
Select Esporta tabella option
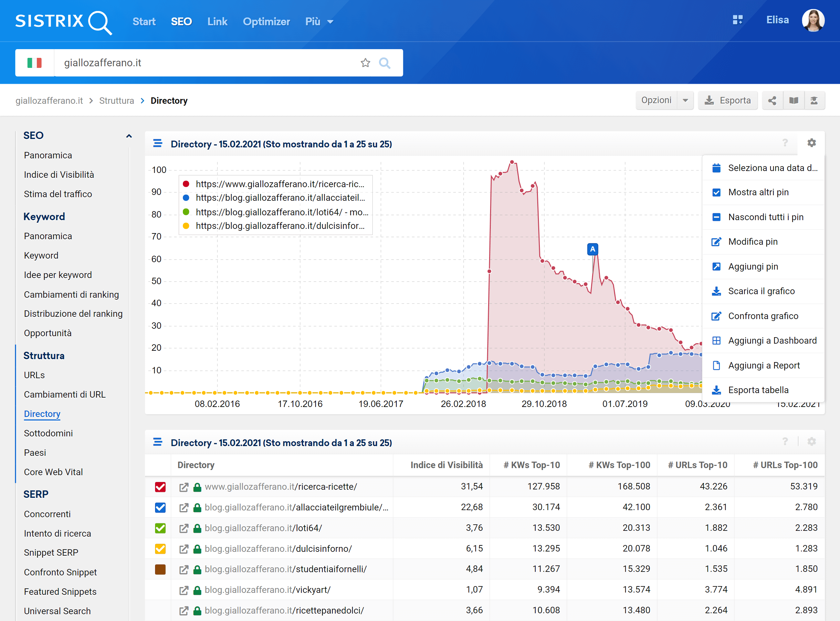[763, 390]
